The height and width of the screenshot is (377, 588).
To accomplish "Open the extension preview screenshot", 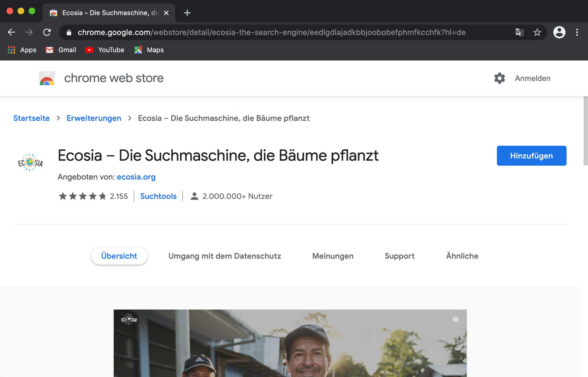I will tap(290, 343).
